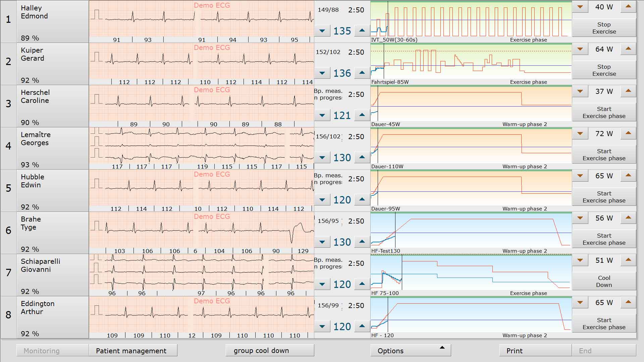Expand the Options menu
The height and width of the screenshot is (362, 644).
[411, 351]
